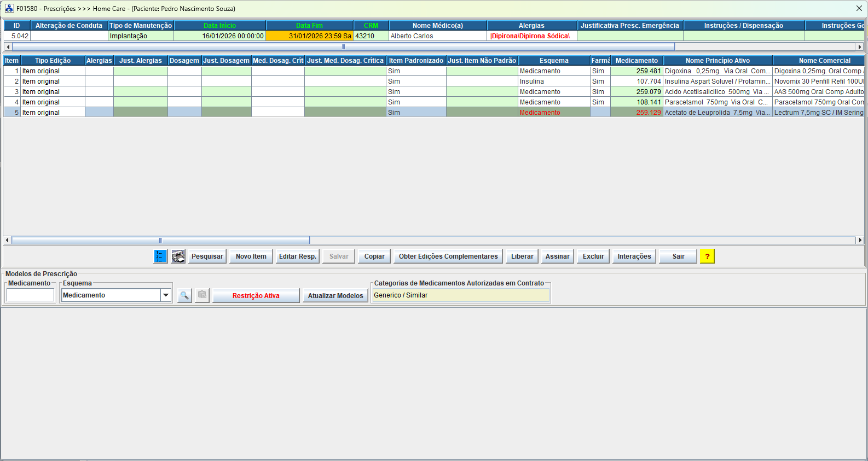
Task: Click the Restrição Ativa button
Action: (x=256, y=296)
